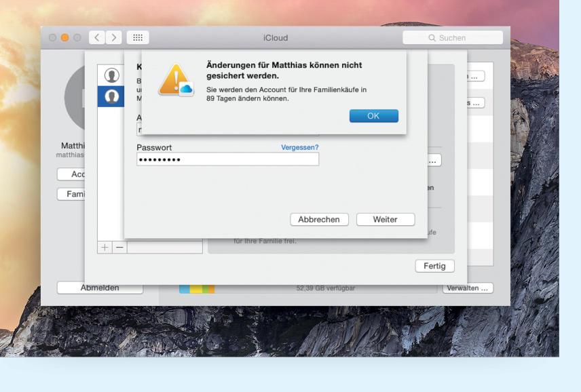This screenshot has height=392, width=581.
Task: Click the 52,39 GB verfügbar text
Action: [326, 288]
